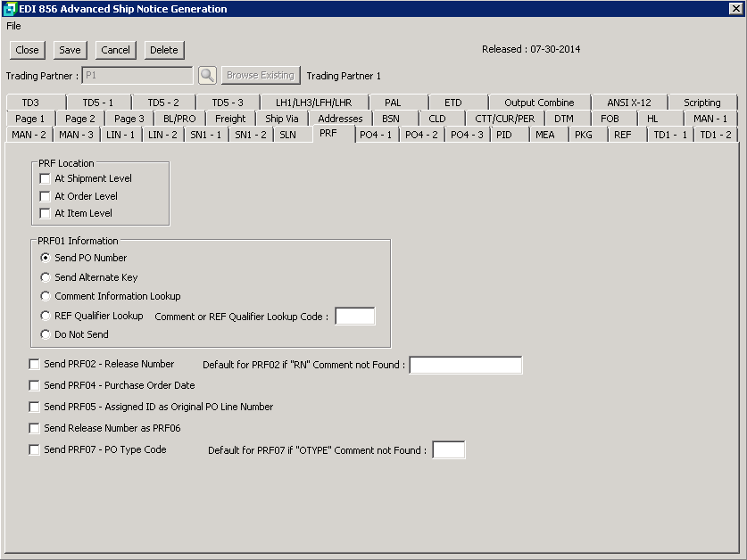Choose the Do Not Send radio option
This screenshot has height=560, width=747.
point(46,334)
